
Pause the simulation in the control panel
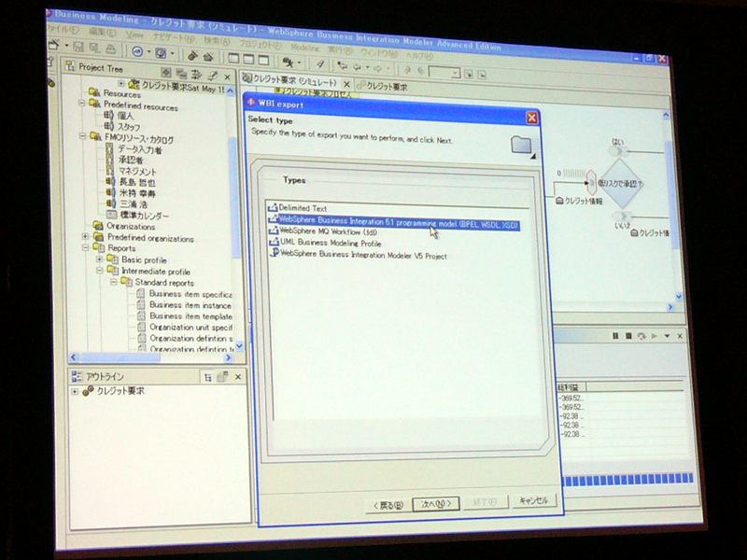[615, 336]
